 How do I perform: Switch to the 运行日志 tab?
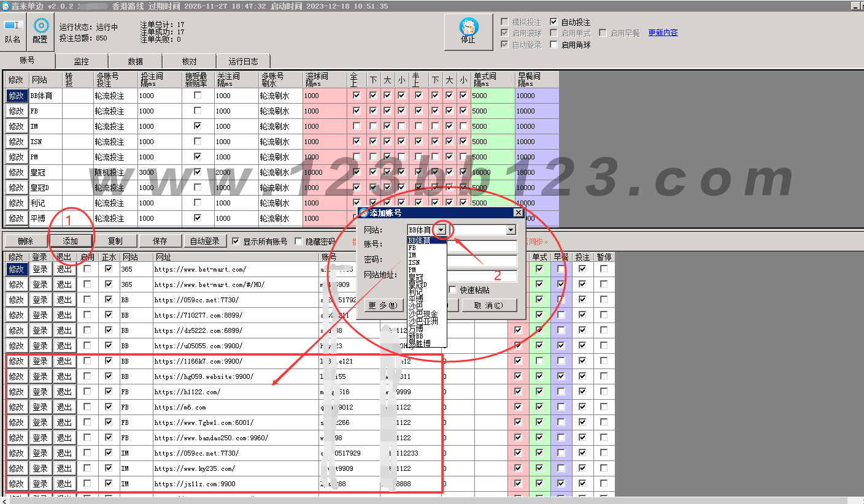pyautogui.click(x=244, y=61)
